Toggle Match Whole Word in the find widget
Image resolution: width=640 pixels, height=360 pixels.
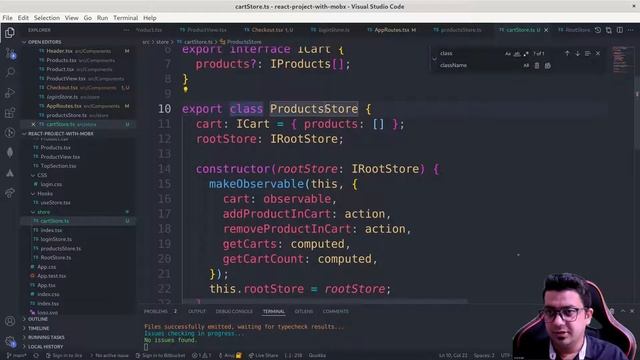517,53
